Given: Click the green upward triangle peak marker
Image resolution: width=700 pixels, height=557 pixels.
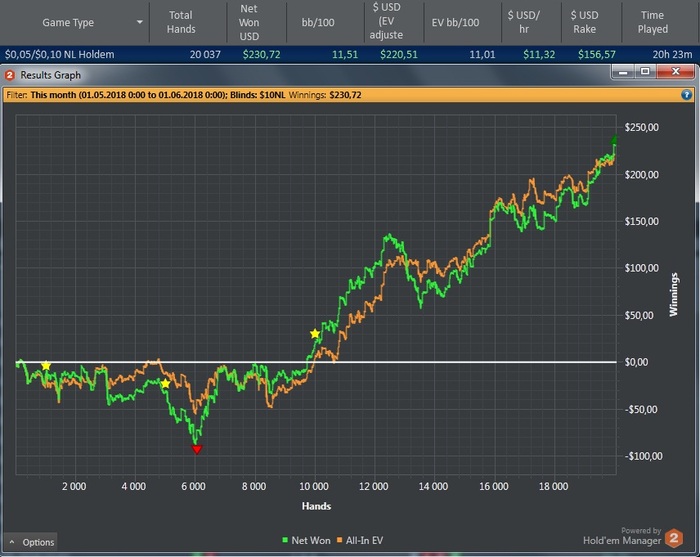Looking at the screenshot, I should pos(615,139).
